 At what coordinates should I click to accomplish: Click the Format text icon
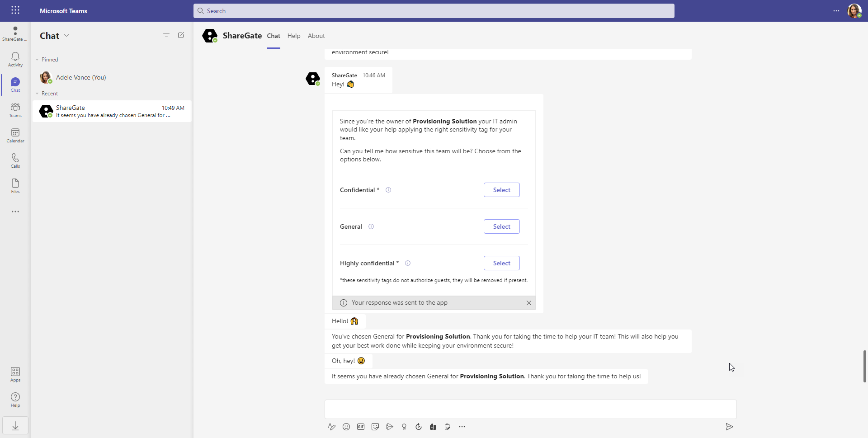click(332, 427)
